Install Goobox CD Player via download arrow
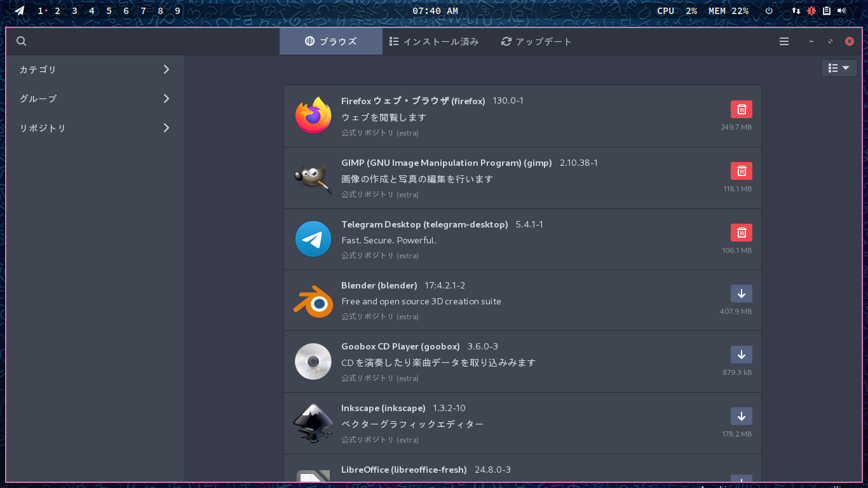This screenshot has height=488, width=868. click(x=742, y=355)
